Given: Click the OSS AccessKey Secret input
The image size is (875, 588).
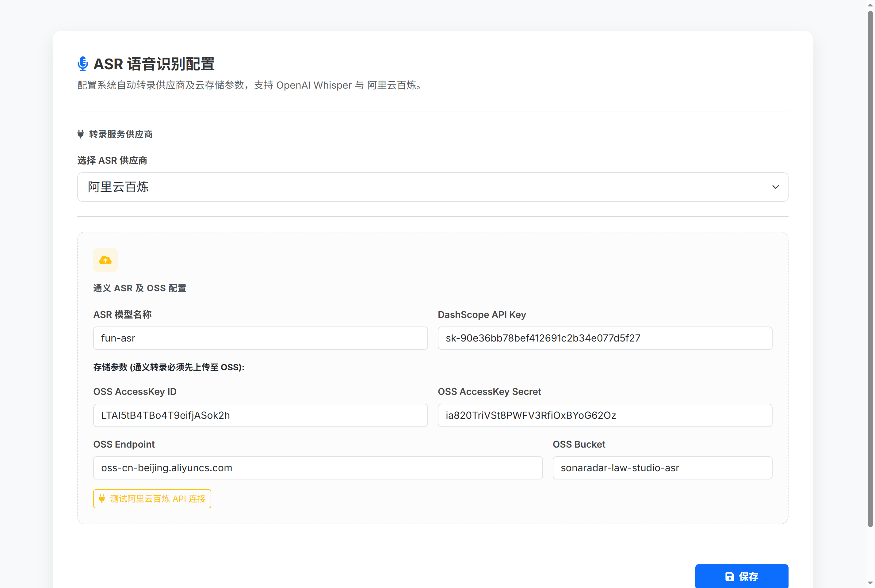Looking at the screenshot, I should [605, 415].
